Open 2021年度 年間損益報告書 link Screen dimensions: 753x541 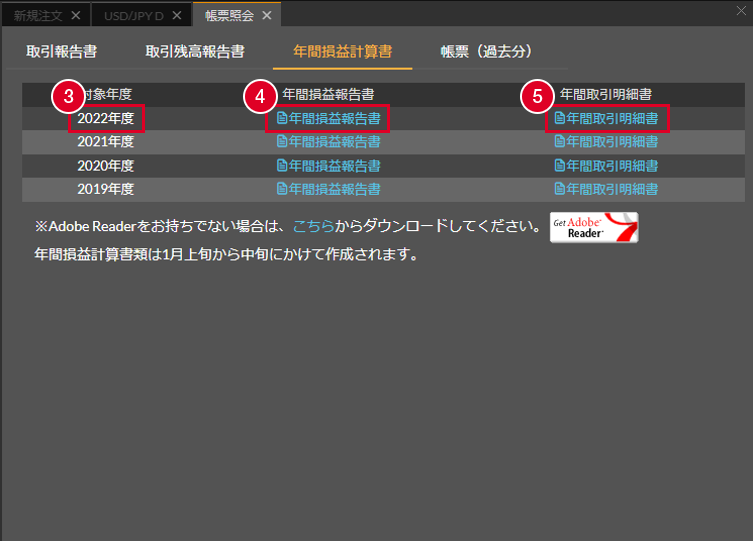[329, 142]
